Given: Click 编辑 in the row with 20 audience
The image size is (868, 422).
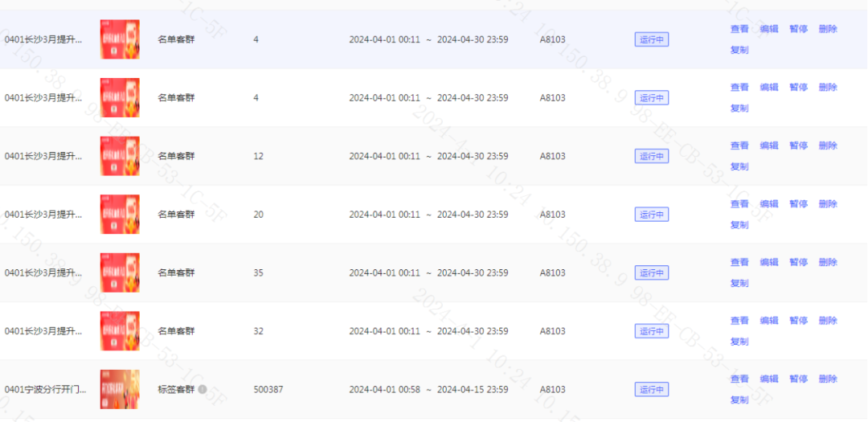Looking at the screenshot, I should click(x=769, y=204).
